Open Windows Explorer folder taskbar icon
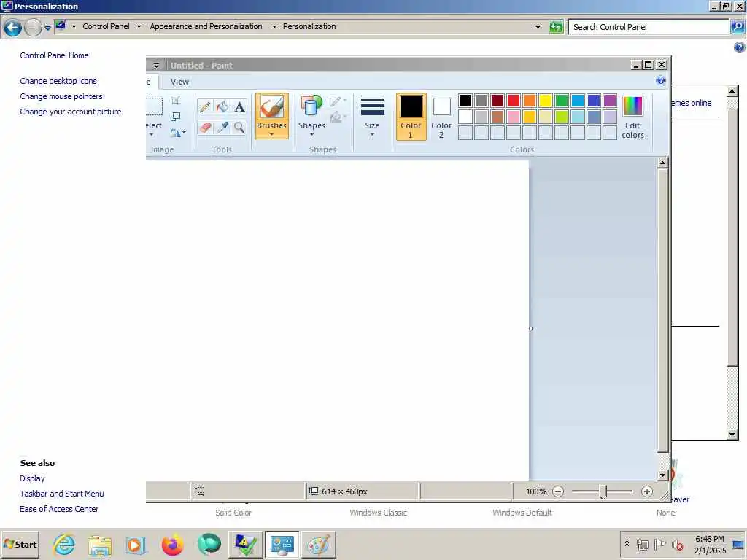This screenshot has width=747, height=560. coord(99,544)
